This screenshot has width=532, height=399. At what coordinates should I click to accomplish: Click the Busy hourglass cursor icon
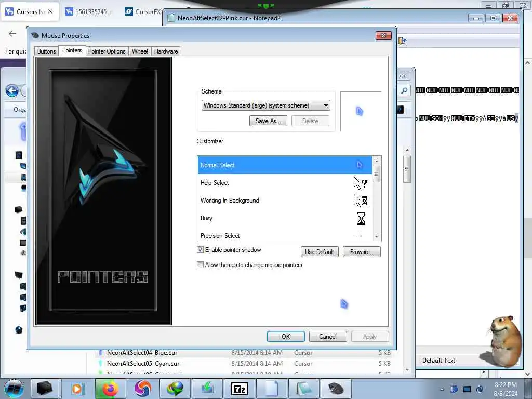pos(361,219)
